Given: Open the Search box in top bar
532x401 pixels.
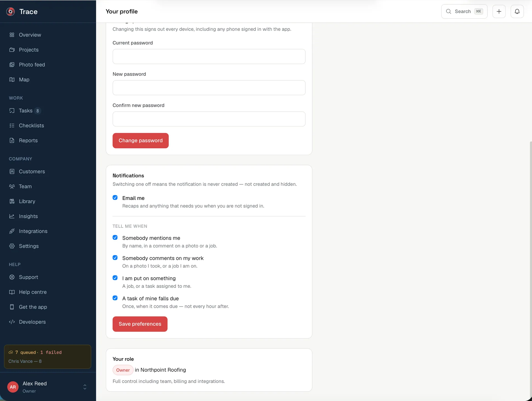Looking at the screenshot, I should (464, 12).
